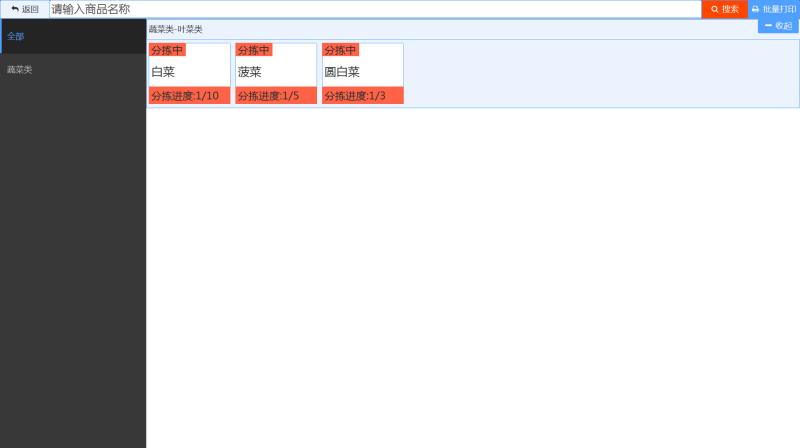Click the 圆白菜 sorting progress bar 1/3

[x=363, y=96]
